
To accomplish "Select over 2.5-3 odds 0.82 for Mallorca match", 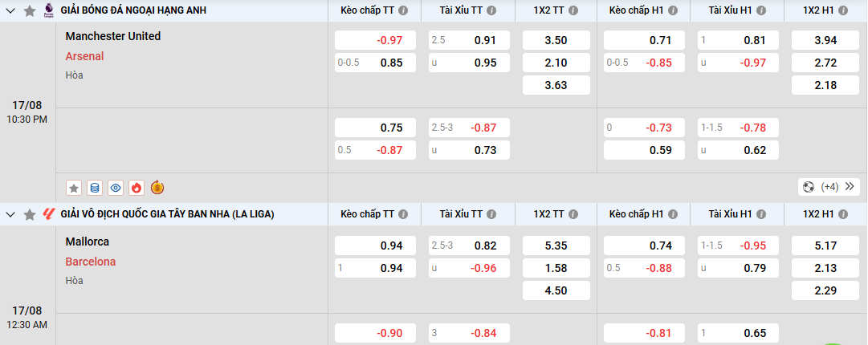I will tap(469, 246).
